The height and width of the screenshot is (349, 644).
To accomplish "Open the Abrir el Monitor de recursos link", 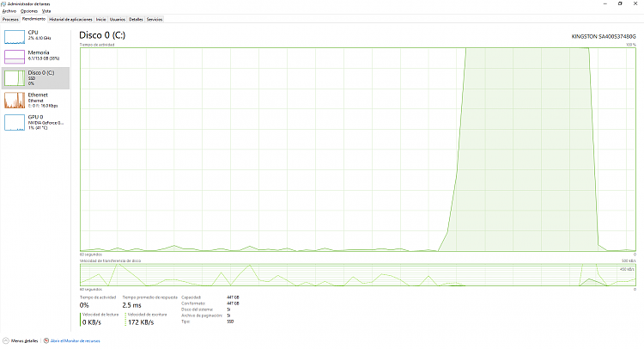I will [x=76, y=340].
